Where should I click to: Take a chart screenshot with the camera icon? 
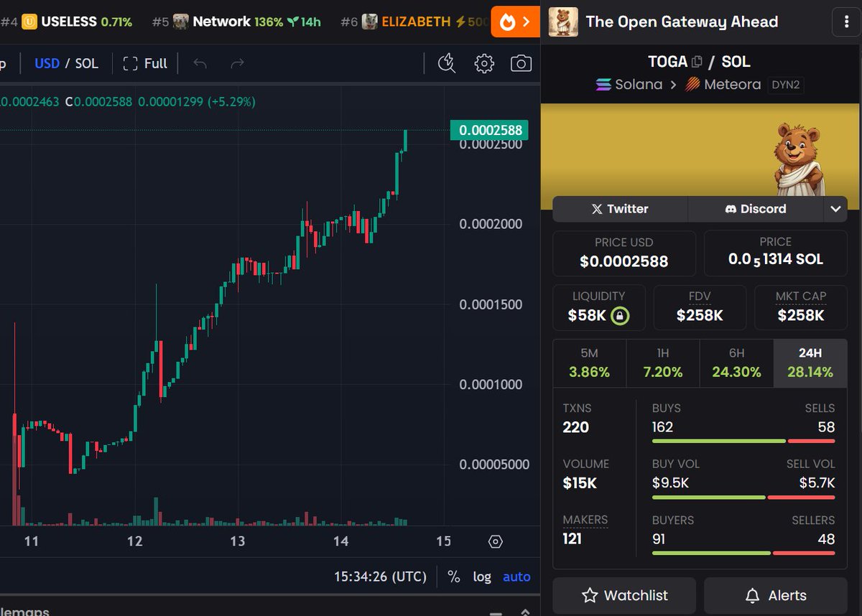(521, 63)
